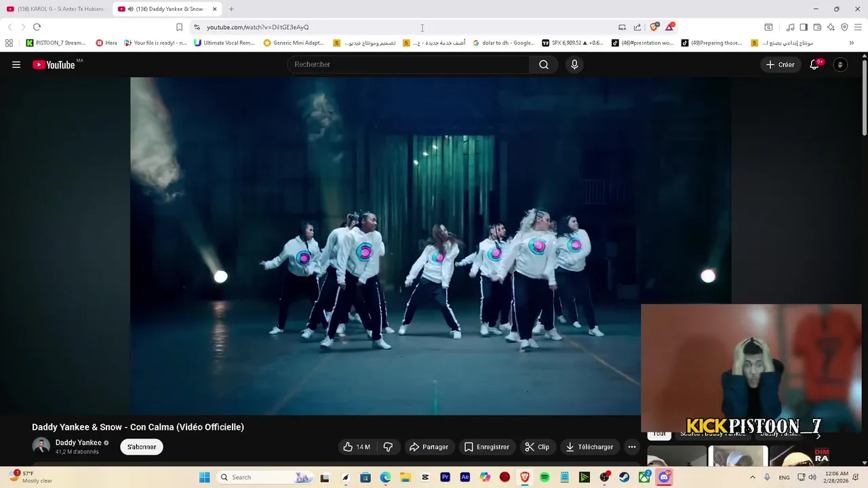Open the (49)Preparing those... bookmark
The width and height of the screenshot is (868, 488).
712,43
